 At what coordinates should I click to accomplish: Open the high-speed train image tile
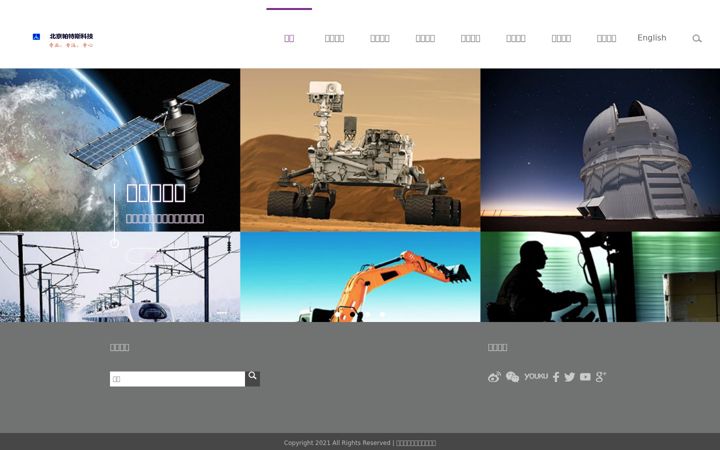(120, 277)
